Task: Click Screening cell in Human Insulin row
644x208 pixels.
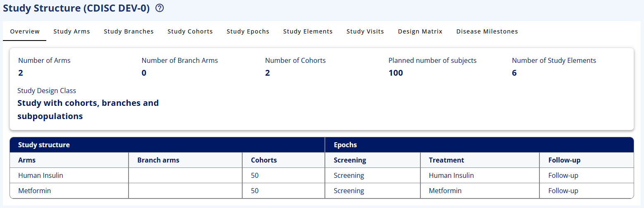Action: click(349, 175)
